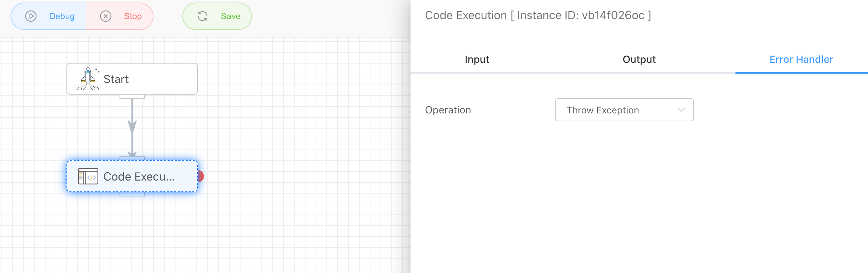
Task: Select the Start node label
Action: click(x=116, y=79)
